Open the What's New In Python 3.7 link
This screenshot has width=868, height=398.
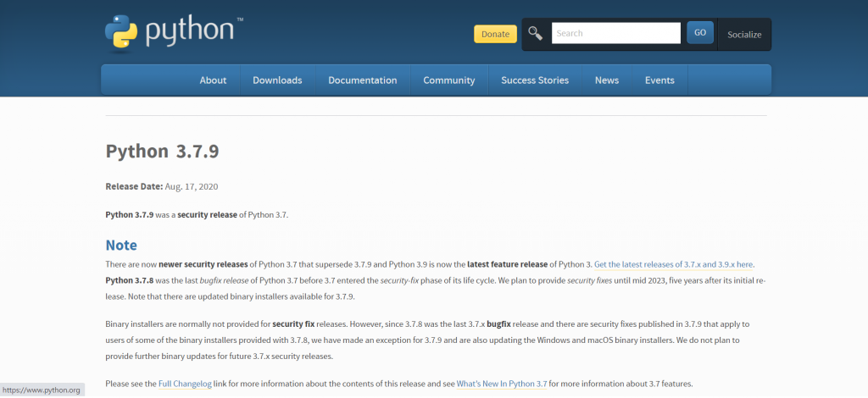pyautogui.click(x=502, y=384)
